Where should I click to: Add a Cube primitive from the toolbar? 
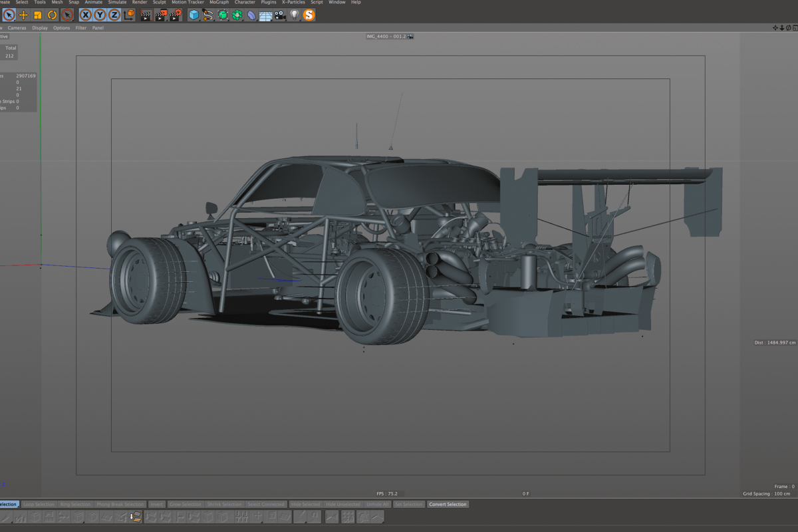coord(193,15)
